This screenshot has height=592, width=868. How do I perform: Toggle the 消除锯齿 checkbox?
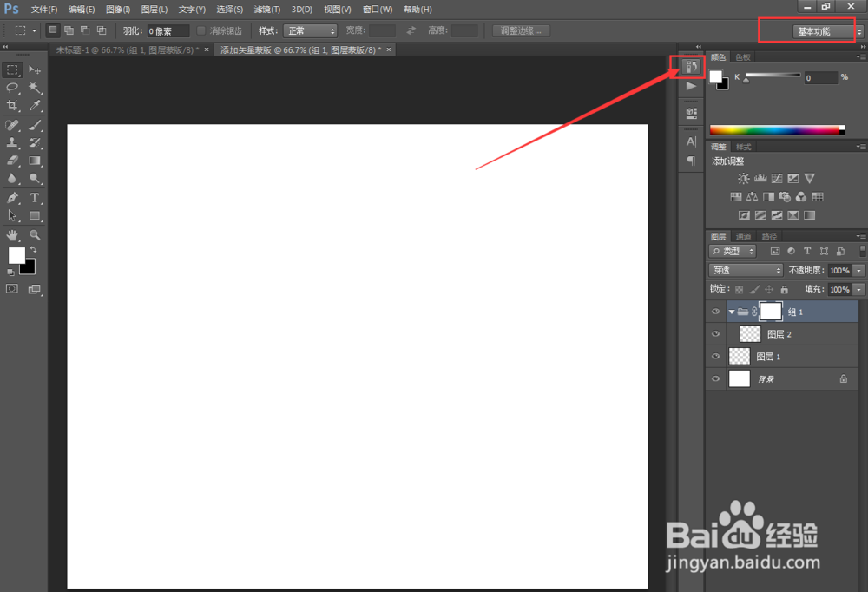coord(201,31)
